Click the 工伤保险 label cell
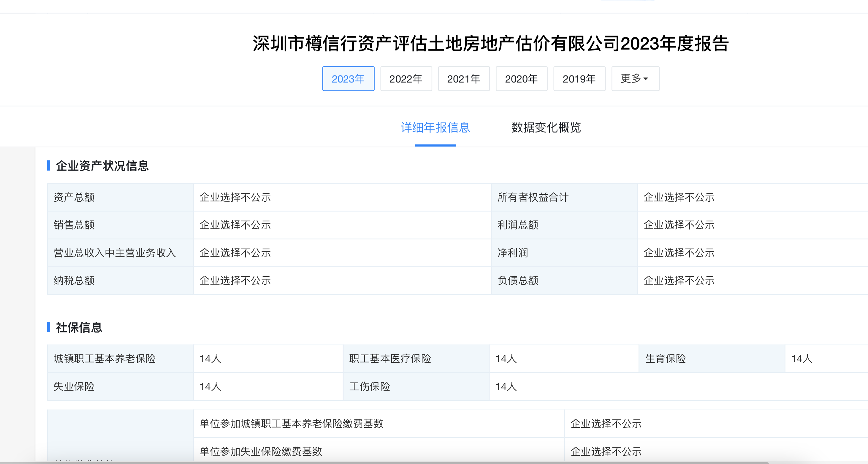868x464 pixels. click(370, 386)
